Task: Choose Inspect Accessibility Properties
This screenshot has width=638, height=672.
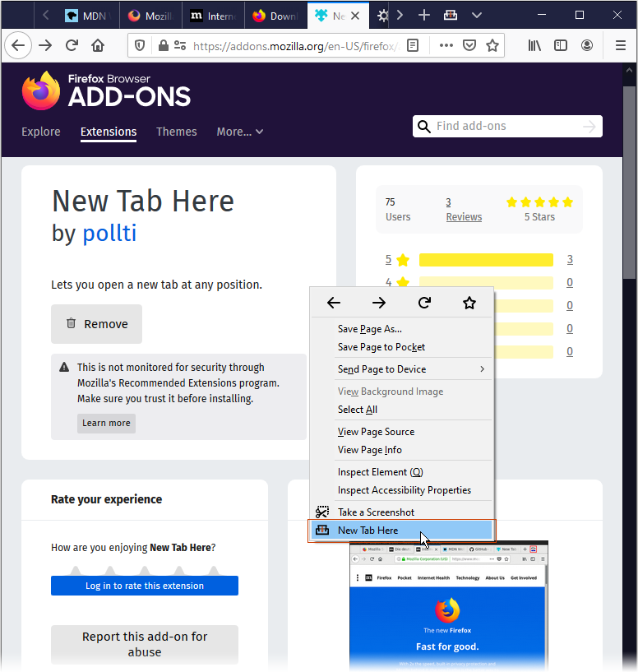Action: (401, 490)
